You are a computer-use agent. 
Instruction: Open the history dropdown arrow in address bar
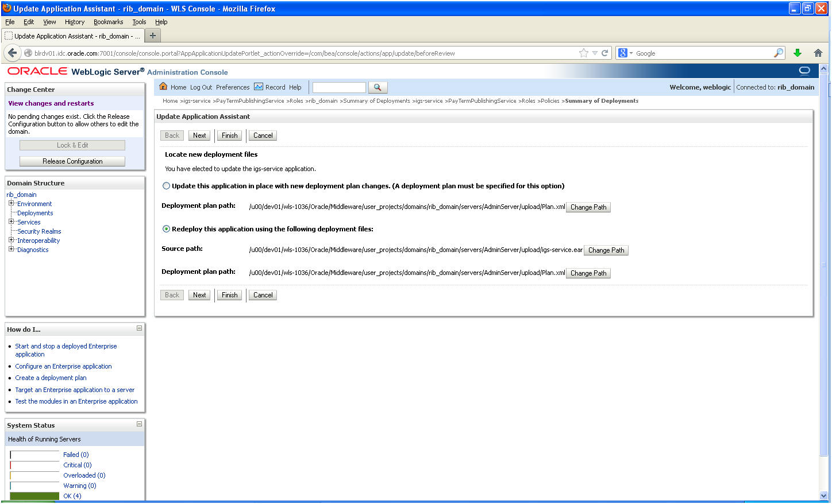pyautogui.click(x=595, y=53)
